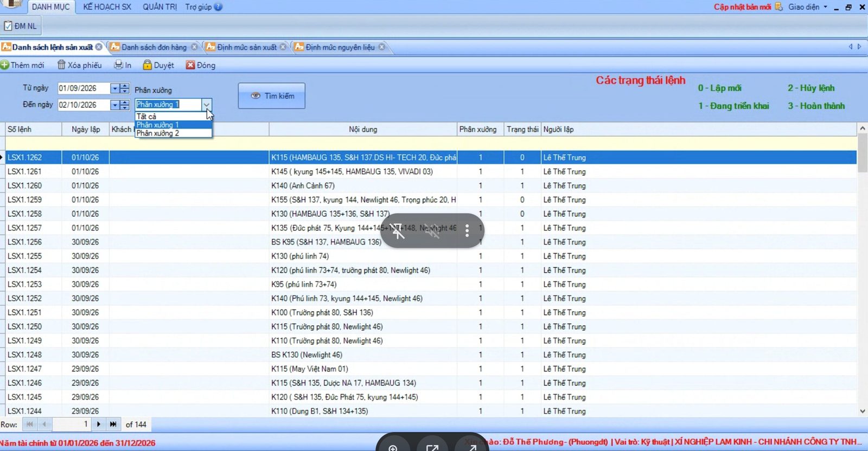868x451 pixels.
Task: Click the Đóng toolbar button
Action: (201, 65)
